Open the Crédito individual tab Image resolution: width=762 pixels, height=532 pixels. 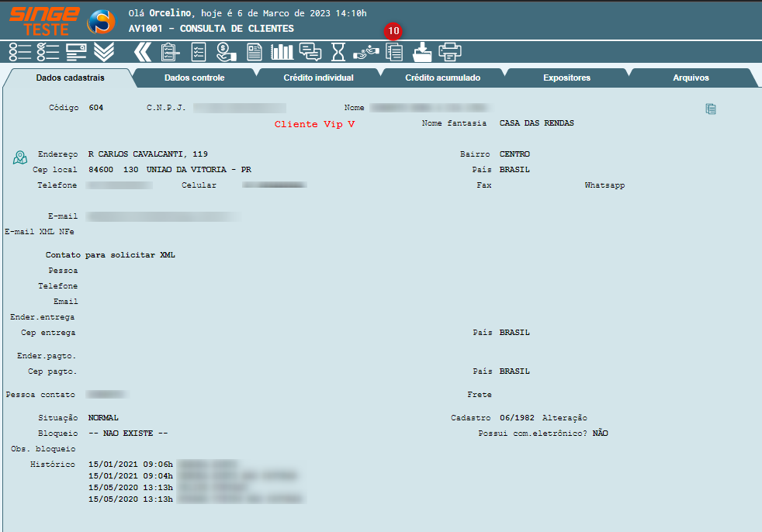pos(318,78)
